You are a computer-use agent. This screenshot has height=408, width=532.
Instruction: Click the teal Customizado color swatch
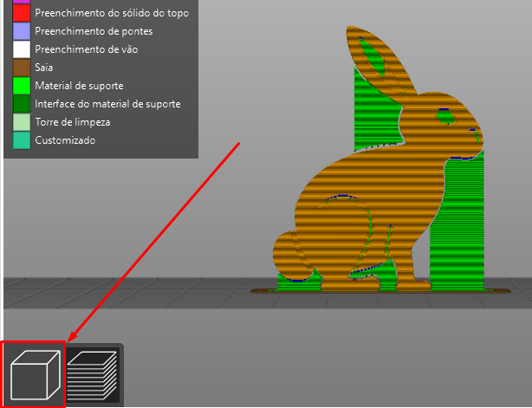coord(22,140)
